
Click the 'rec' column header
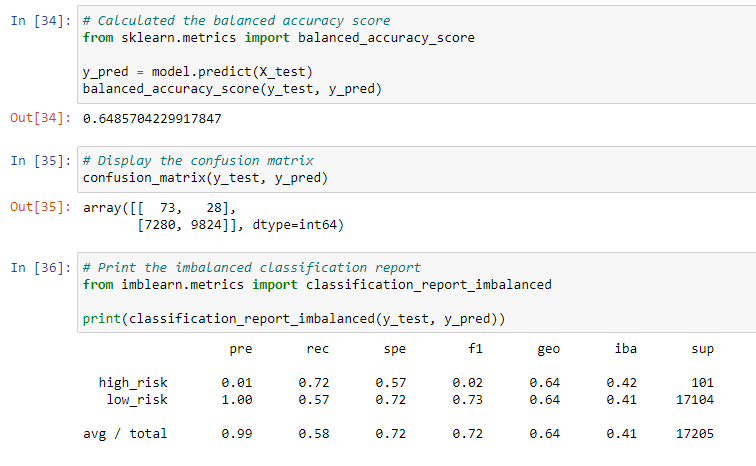pyautogui.click(x=318, y=349)
